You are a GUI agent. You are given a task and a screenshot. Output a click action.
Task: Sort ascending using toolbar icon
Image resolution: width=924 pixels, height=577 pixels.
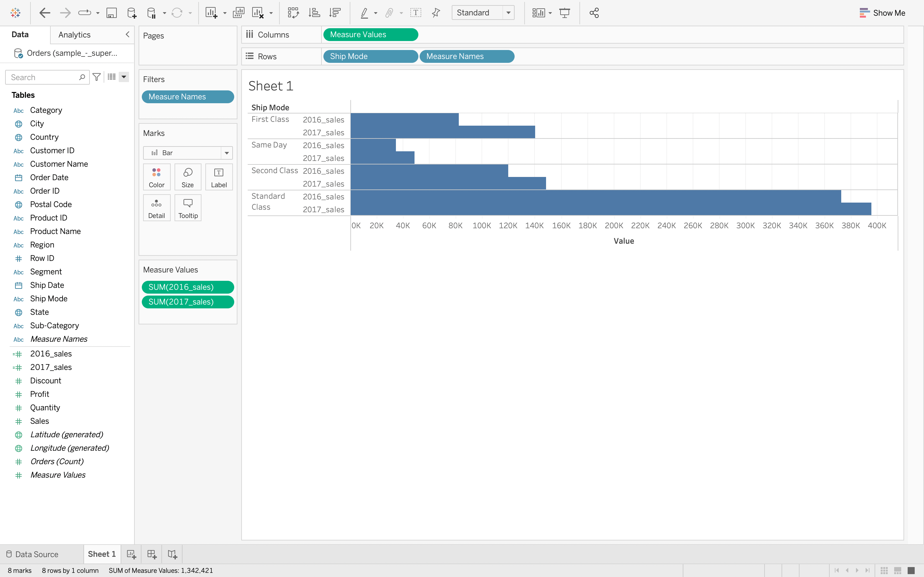pos(314,13)
